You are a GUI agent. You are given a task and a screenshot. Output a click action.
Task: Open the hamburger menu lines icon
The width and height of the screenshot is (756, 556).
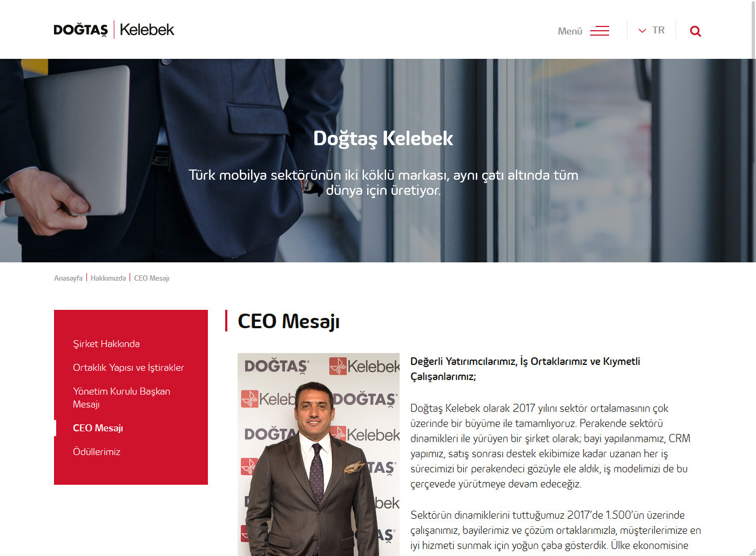(599, 31)
